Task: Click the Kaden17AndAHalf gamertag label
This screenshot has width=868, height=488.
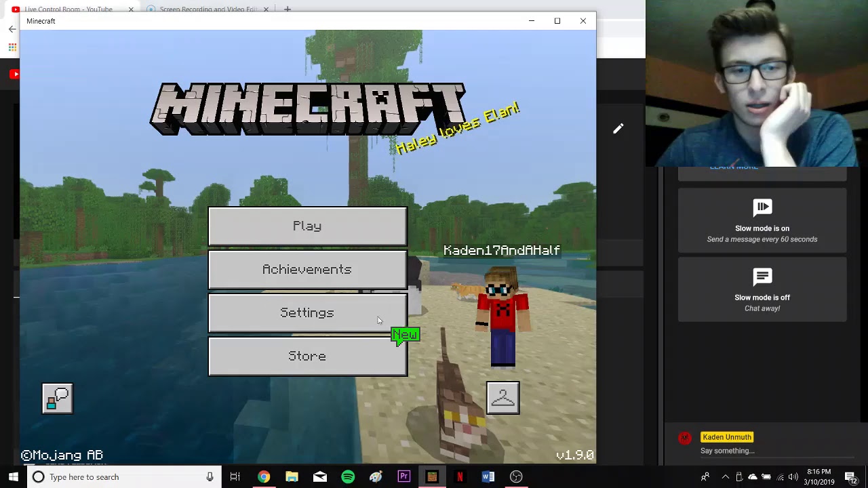Action: click(502, 251)
